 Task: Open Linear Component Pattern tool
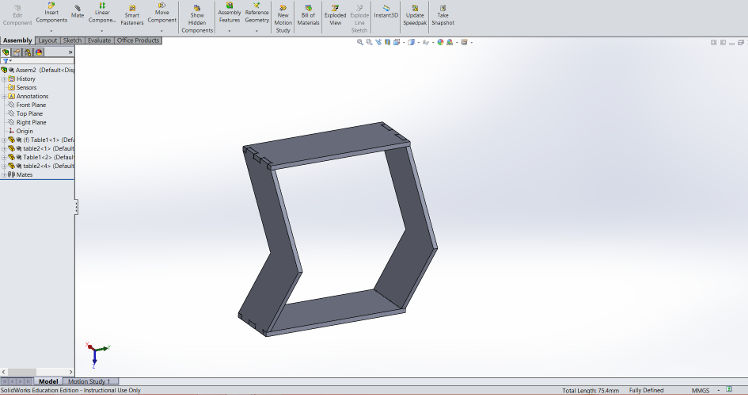(102, 13)
